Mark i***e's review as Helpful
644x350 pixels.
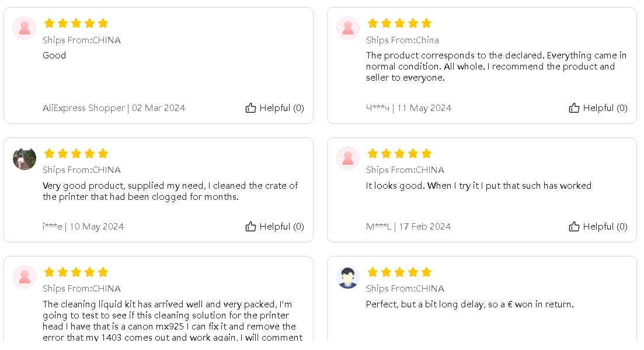pyautogui.click(x=281, y=227)
